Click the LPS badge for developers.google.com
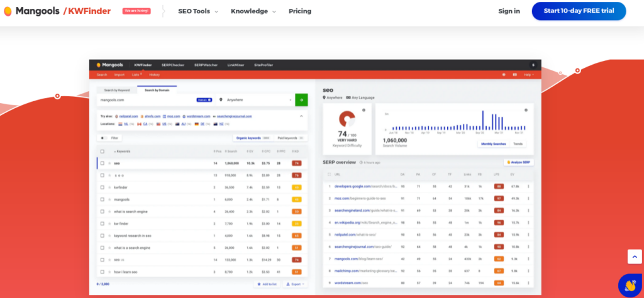644x298 pixels. (x=499, y=186)
